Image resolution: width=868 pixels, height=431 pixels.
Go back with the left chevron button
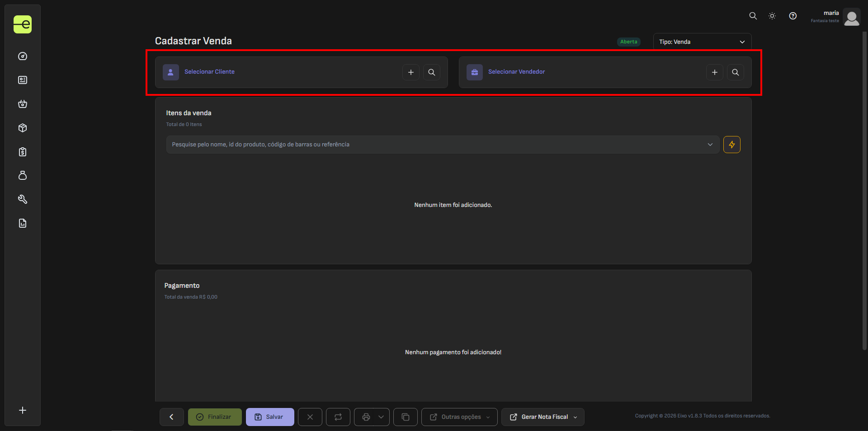[x=172, y=417]
